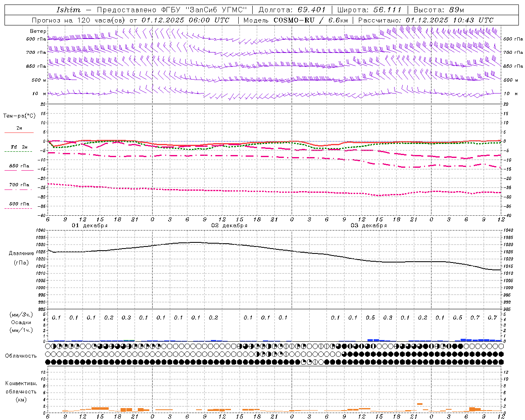Click the 01 декабря date label
This screenshot has width=525, height=420.
90,226
